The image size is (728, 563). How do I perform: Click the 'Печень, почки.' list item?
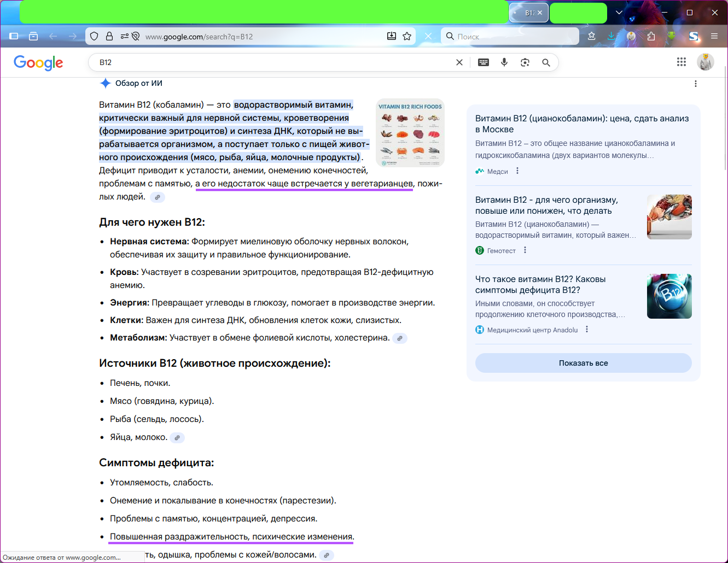(140, 383)
